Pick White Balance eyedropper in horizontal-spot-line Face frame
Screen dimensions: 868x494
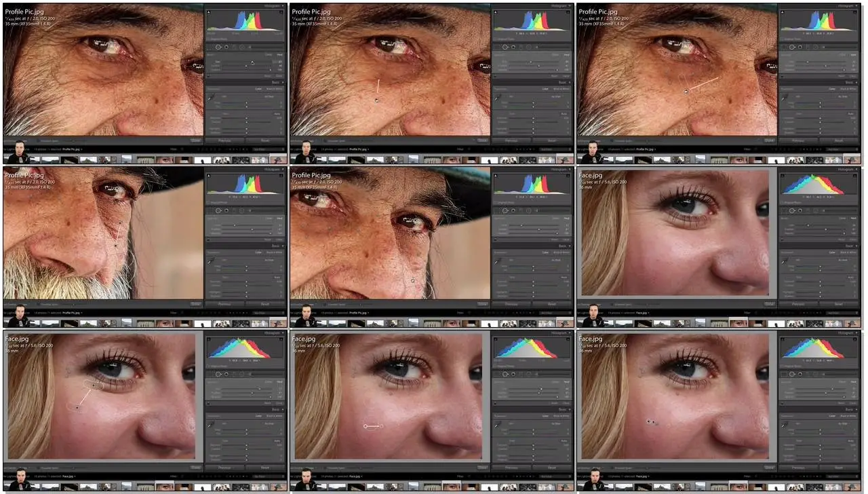click(498, 425)
